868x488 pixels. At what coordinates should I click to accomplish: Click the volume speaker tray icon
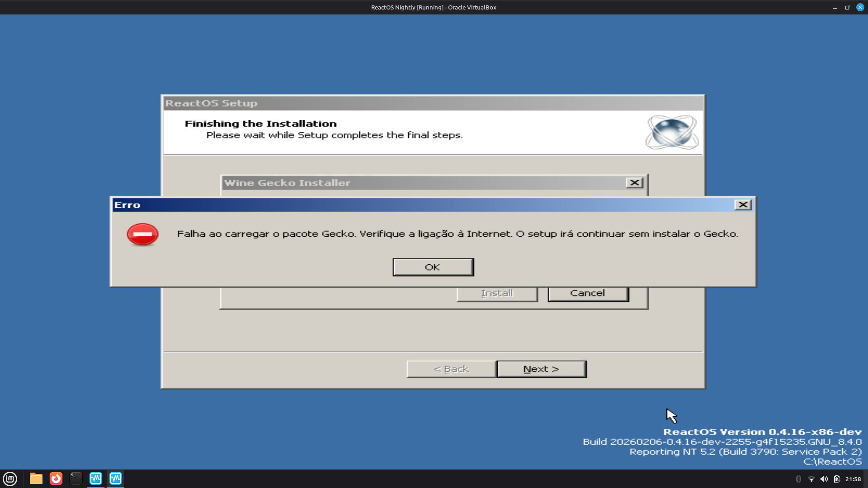pyautogui.click(x=824, y=479)
